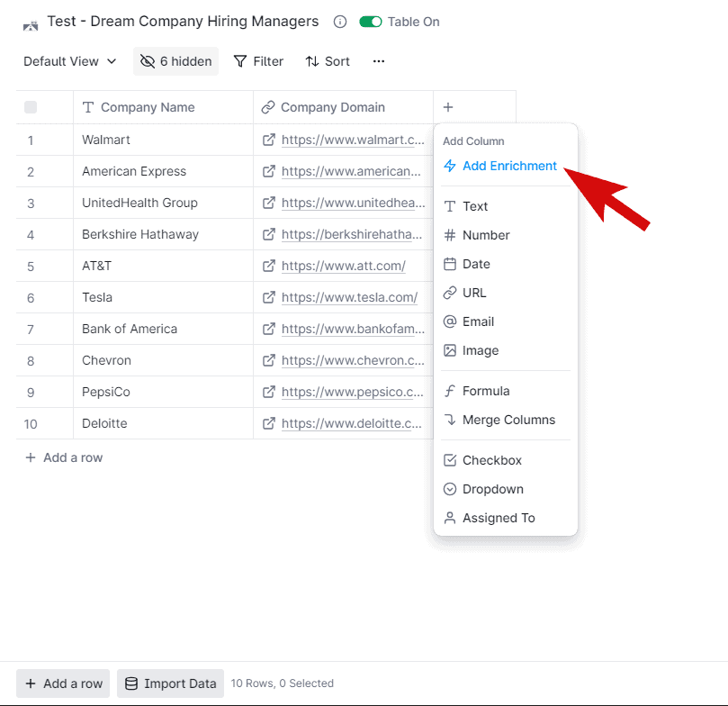This screenshot has height=706, width=728.
Task: Open the Deloitte external link icon
Action: point(269,423)
